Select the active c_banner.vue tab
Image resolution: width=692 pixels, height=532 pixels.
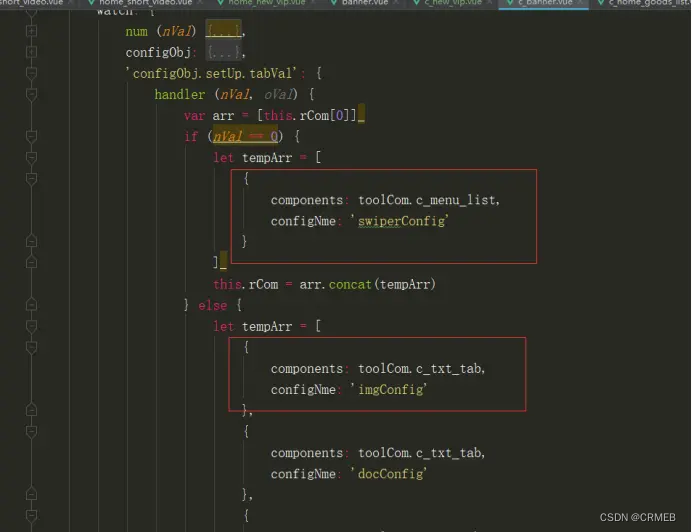pyautogui.click(x=545, y=3)
